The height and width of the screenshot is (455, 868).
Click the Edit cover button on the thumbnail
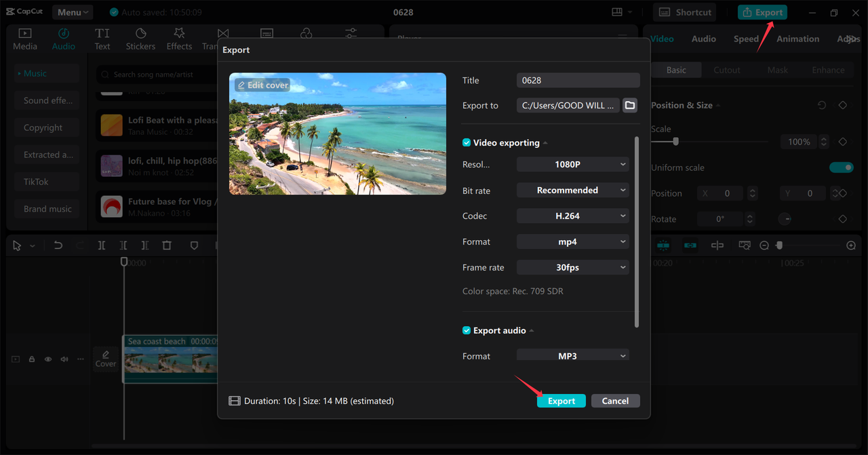[262, 85]
